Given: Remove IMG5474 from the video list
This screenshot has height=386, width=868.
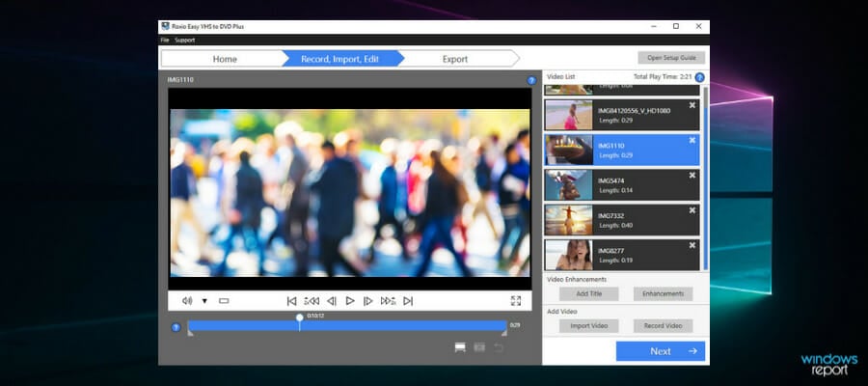Looking at the screenshot, I should pyautogui.click(x=692, y=176).
